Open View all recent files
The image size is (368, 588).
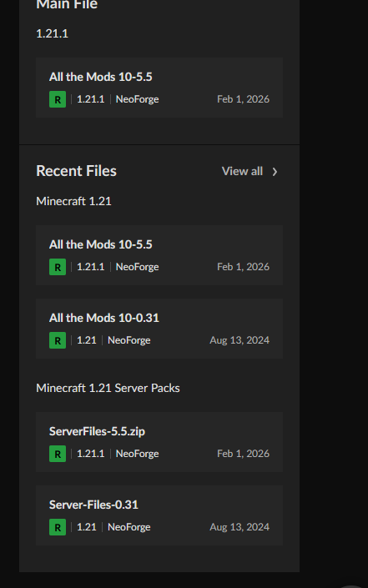click(250, 171)
